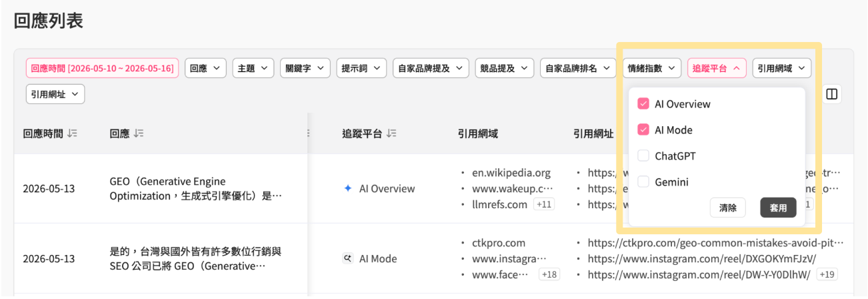The height and width of the screenshot is (299, 868).
Task: Collapse the 追蹤平台 filter dropdown
Action: pos(717,68)
